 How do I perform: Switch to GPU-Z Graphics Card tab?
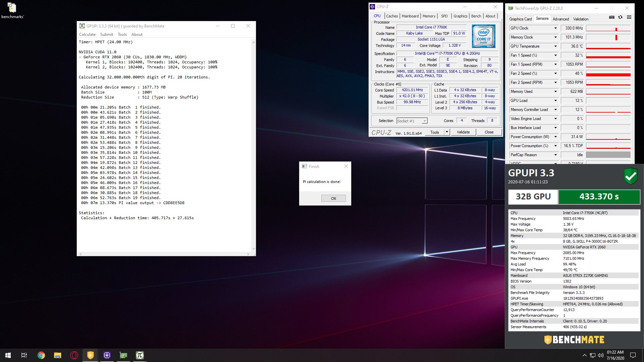[x=520, y=19]
